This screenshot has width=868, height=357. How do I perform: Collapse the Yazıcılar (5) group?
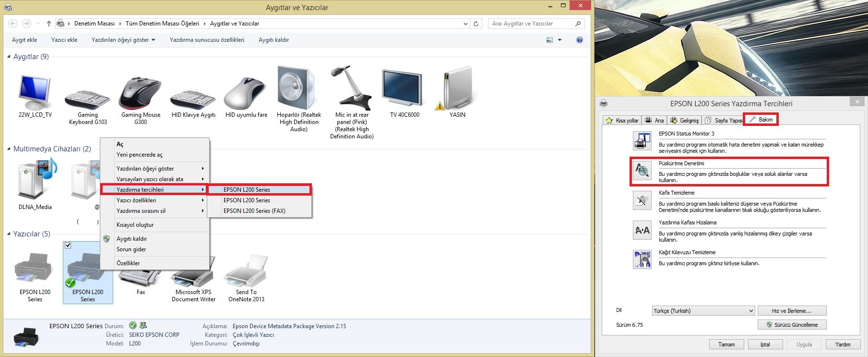pos(9,234)
